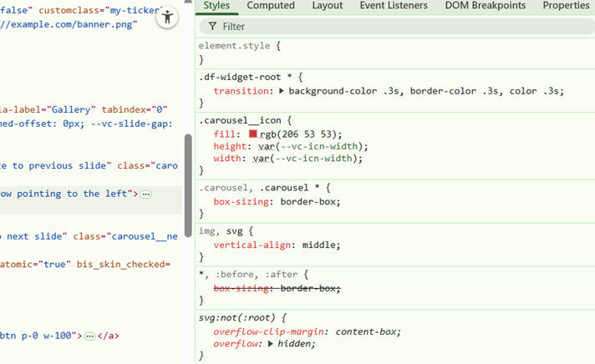Expand the overflow shorthand triangle
Image resolution: width=595 pixels, height=364 pixels.
[x=272, y=344]
